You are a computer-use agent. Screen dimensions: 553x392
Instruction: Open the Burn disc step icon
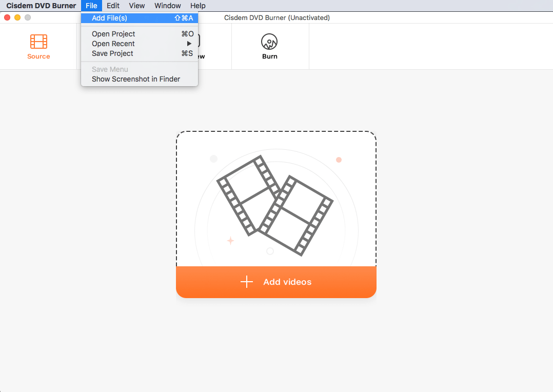pos(269,42)
